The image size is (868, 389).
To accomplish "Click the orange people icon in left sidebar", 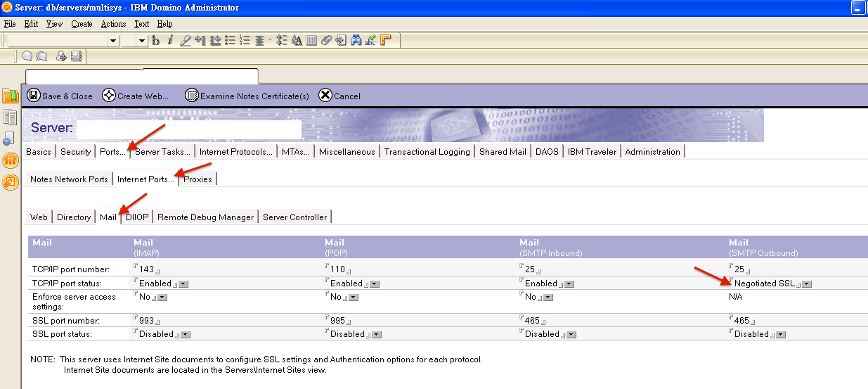I will point(10,160).
